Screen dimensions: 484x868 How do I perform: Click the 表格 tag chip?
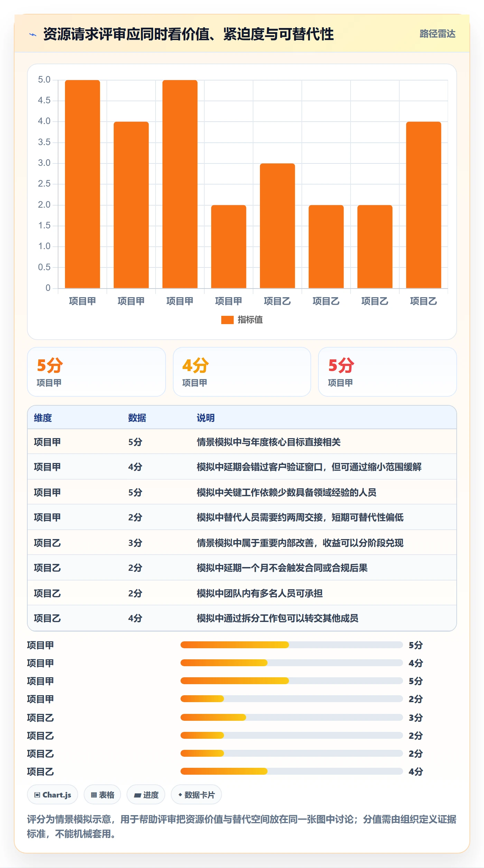102,795
